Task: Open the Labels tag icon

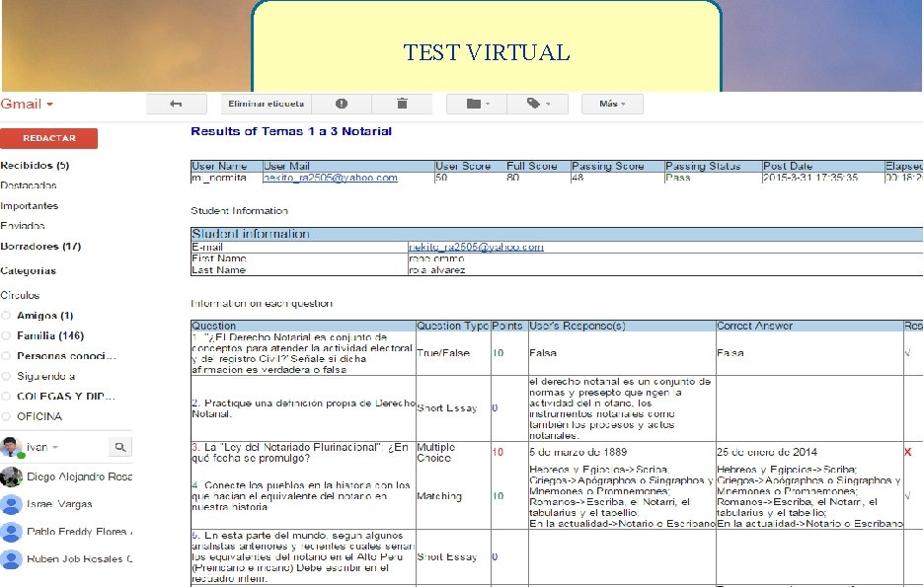Action: [537, 104]
